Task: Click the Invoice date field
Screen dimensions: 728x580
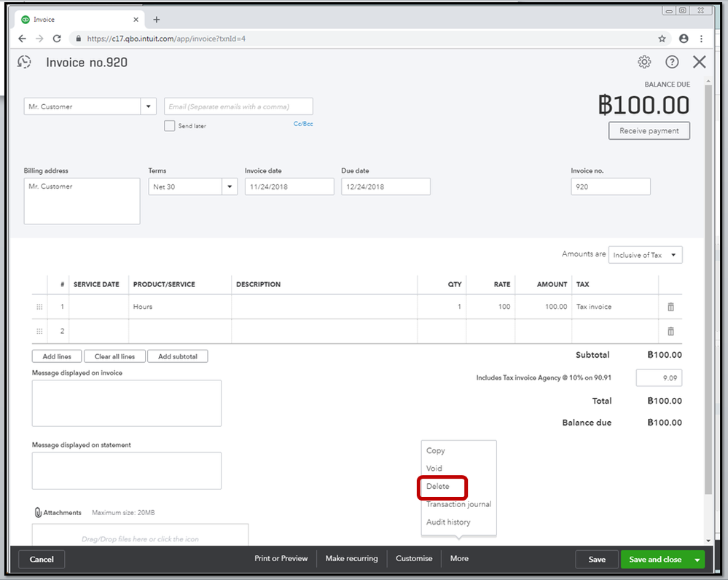Action: point(289,187)
